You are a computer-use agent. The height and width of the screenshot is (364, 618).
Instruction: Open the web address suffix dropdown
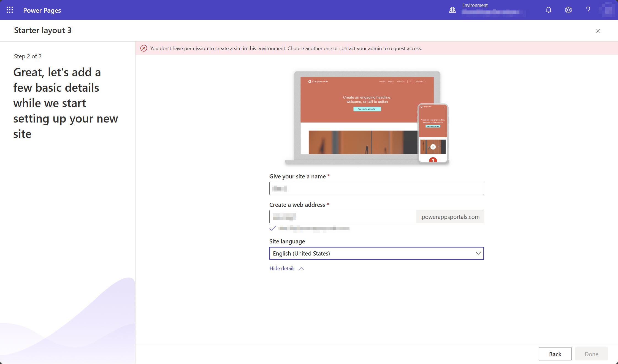450,216
